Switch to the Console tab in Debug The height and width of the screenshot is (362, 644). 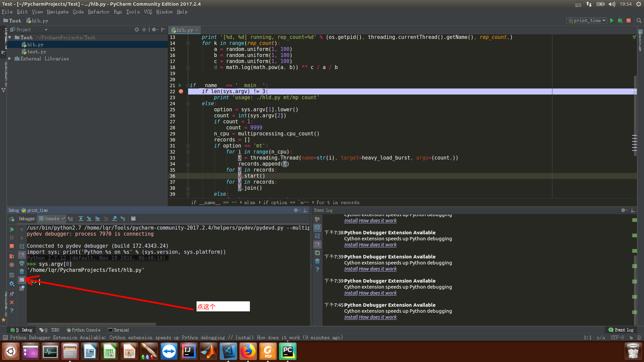tap(52, 219)
